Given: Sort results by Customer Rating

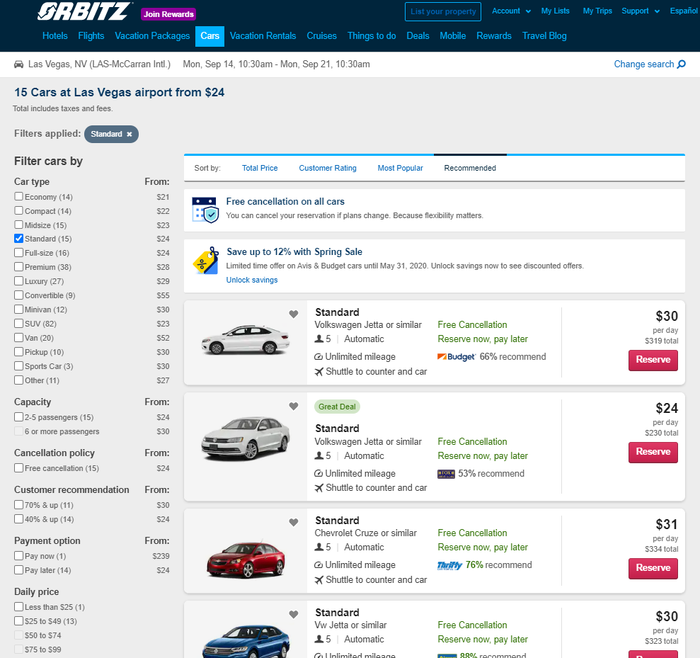Looking at the screenshot, I should [x=328, y=168].
